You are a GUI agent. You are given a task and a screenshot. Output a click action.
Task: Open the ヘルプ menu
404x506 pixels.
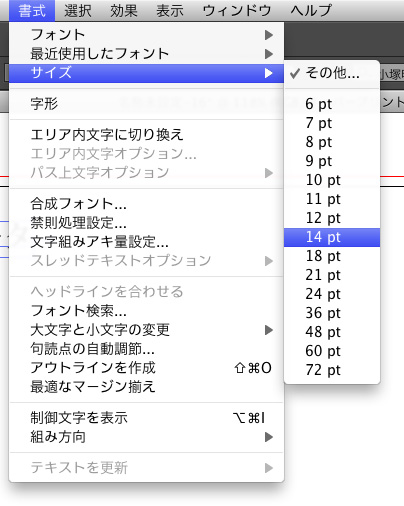click(x=311, y=11)
